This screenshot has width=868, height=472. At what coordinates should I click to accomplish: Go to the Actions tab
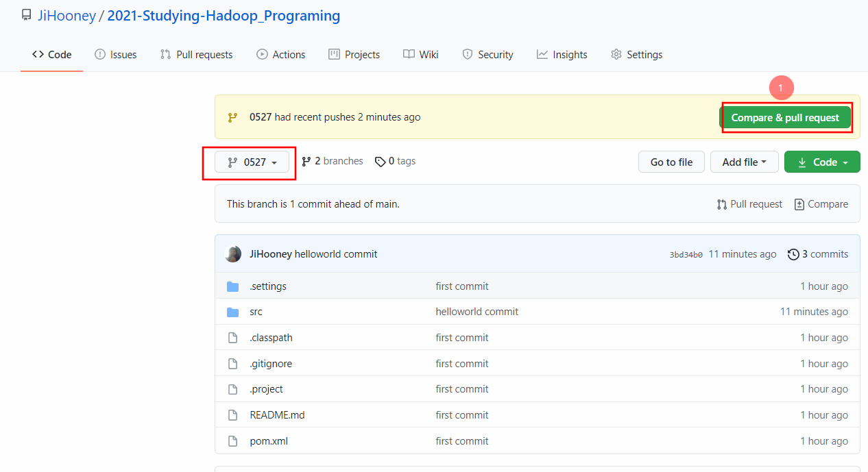point(281,55)
